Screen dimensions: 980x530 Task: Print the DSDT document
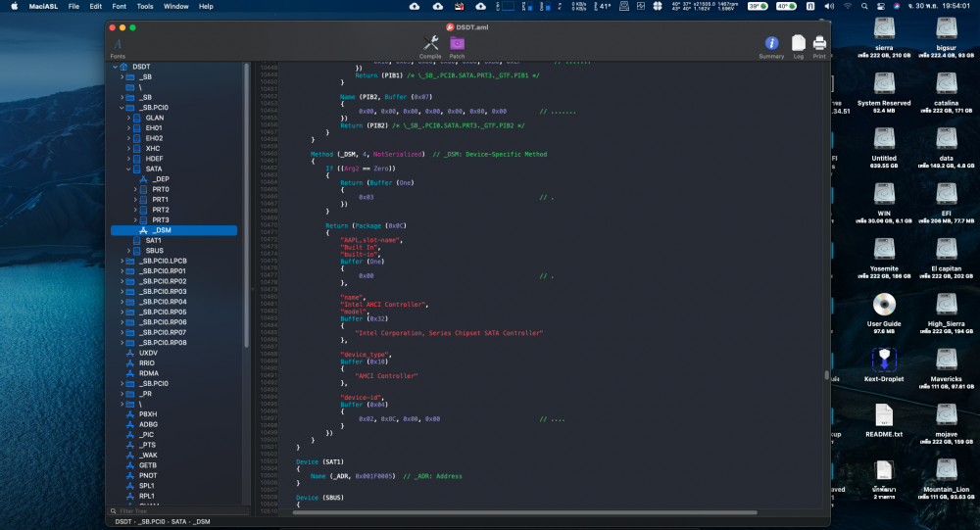(818, 47)
